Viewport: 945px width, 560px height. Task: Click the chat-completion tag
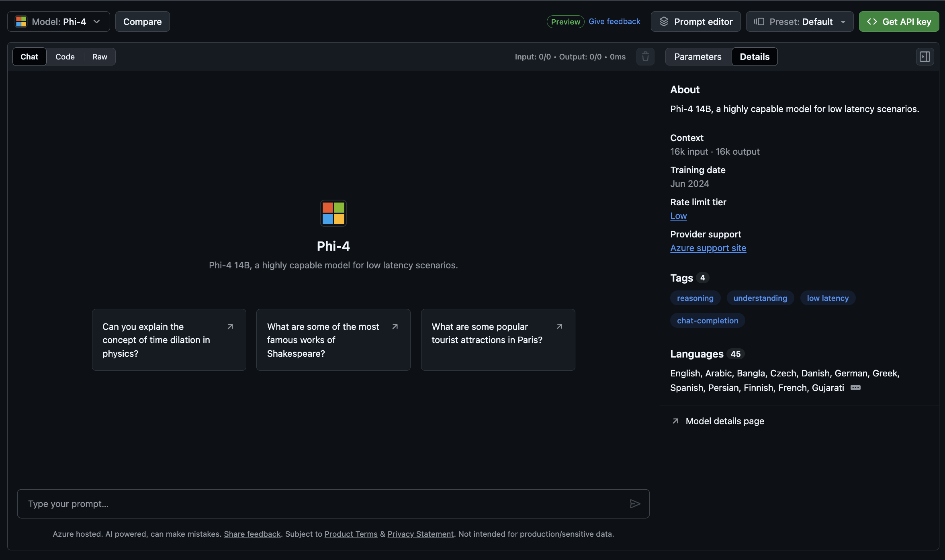708,321
